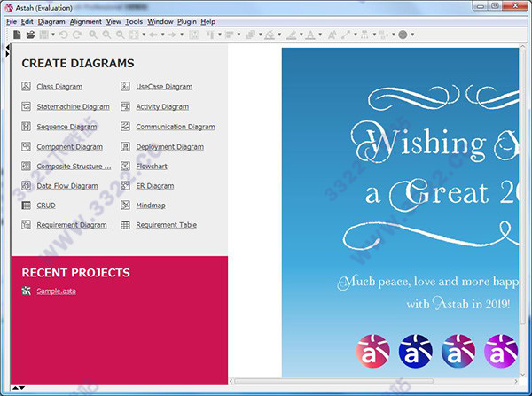Image resolution: width=532 pixels, height=396 pixels.
Task: Click the ER Diagram icon
Action: point(125,185)
